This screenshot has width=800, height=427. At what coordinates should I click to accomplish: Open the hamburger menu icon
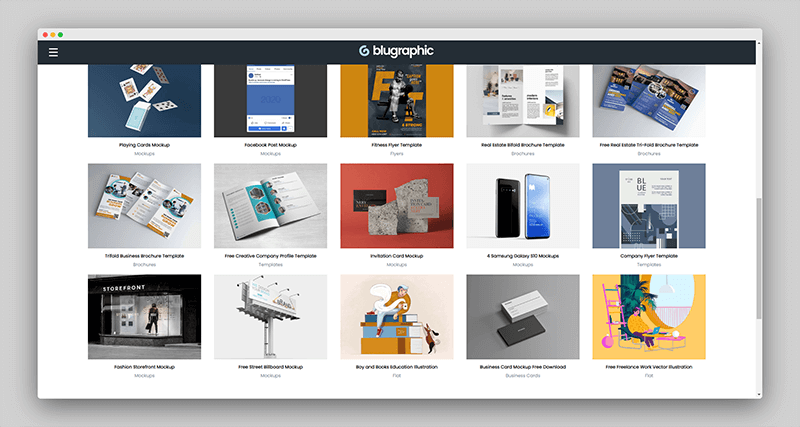(x=53, y=52)
